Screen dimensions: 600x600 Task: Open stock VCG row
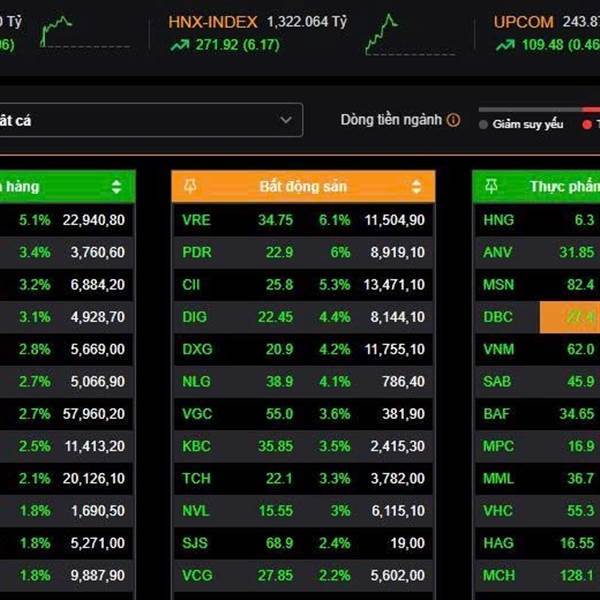pos(303,575)
